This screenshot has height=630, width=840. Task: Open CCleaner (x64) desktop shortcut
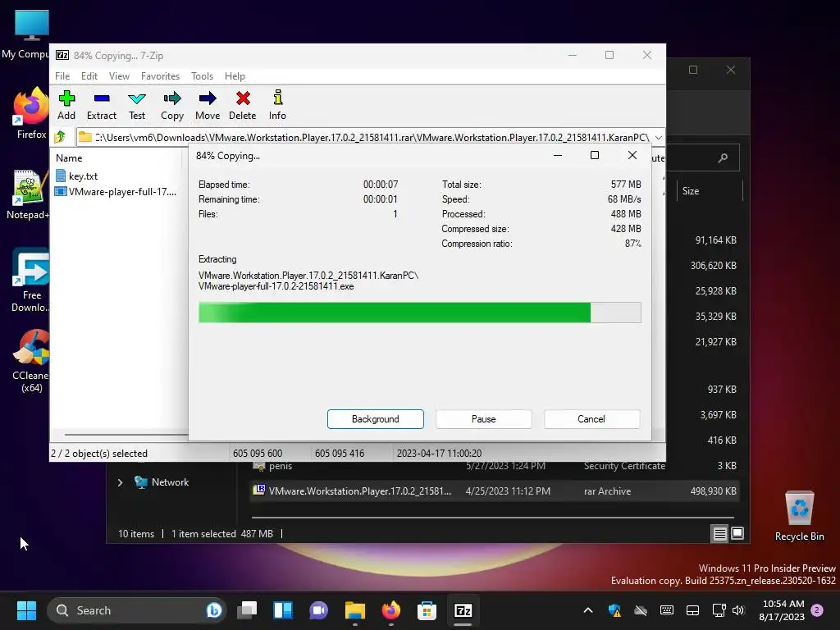coord(30,361)
